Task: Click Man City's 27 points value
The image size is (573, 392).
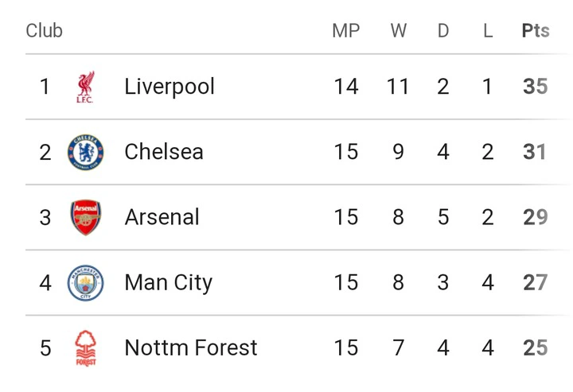Action: (x=536, y=282)
